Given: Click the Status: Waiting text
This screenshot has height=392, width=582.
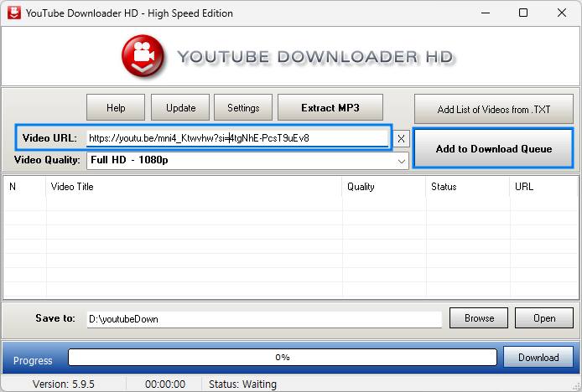Looking at the screenshot, I should (x=242, y=384).
